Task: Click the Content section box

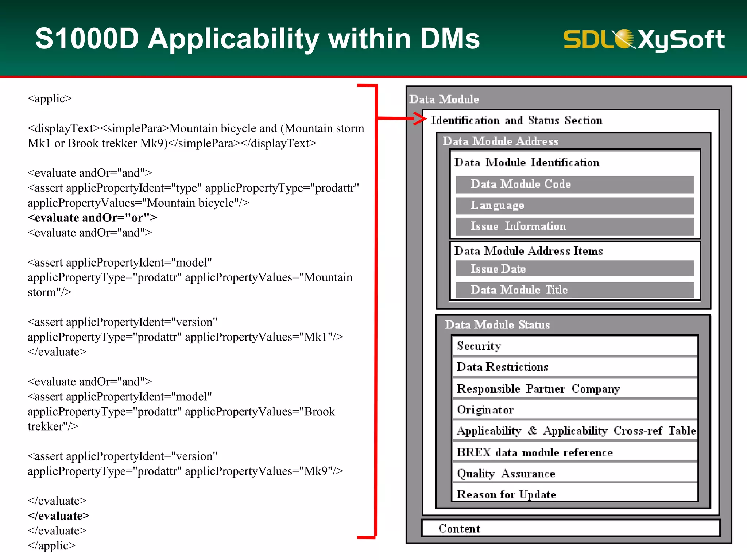Action: point(570,528)
